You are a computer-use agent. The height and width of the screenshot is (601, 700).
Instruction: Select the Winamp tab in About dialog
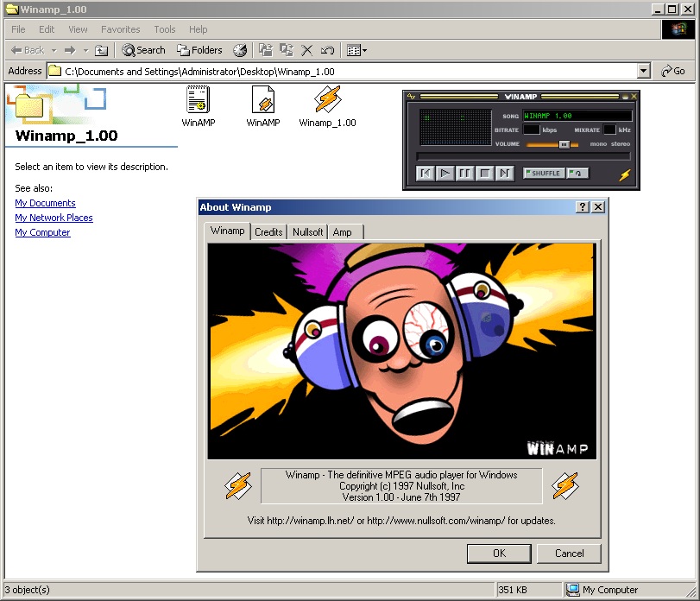click(227, 231)
